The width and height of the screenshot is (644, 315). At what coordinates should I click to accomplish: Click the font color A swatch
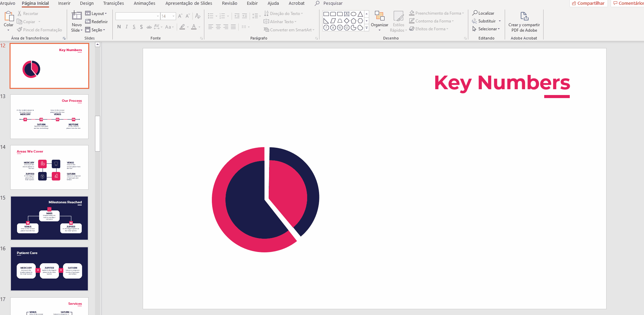coord(194,27)
